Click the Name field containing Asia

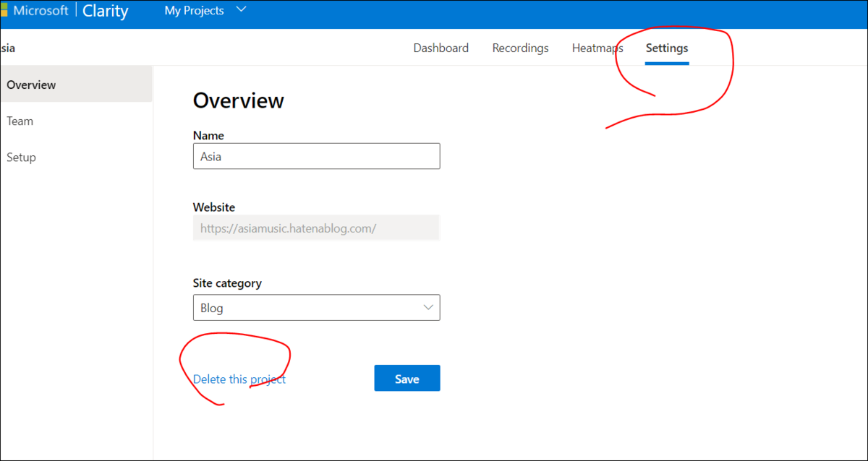(x=316, y=156)
